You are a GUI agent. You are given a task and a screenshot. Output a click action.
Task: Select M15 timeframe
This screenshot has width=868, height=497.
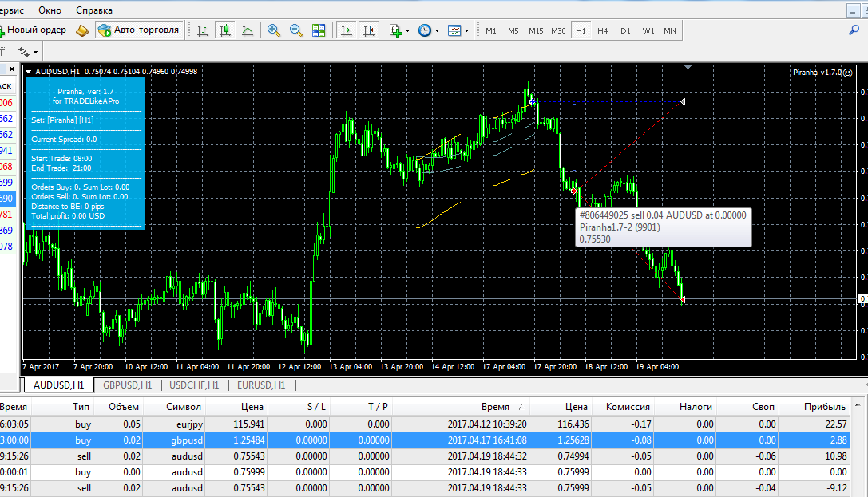click(536, 30)
